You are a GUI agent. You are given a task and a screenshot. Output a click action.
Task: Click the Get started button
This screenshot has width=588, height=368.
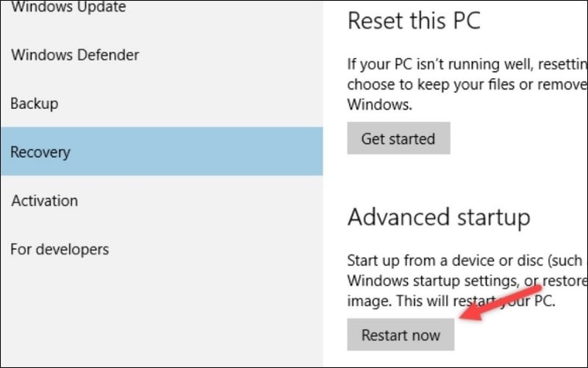398,138
